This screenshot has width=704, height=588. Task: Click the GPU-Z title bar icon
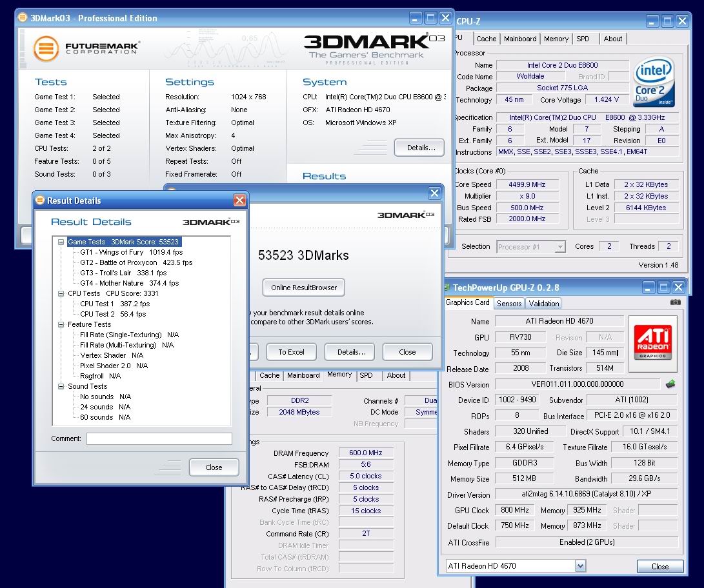(447, 287)
